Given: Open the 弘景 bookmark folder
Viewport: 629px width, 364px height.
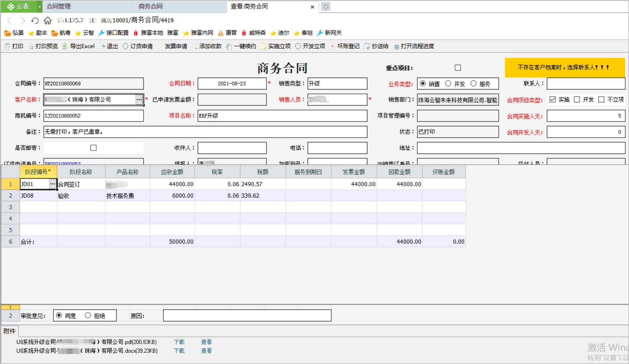Looking at the screenshot, I should click(14, 33).
